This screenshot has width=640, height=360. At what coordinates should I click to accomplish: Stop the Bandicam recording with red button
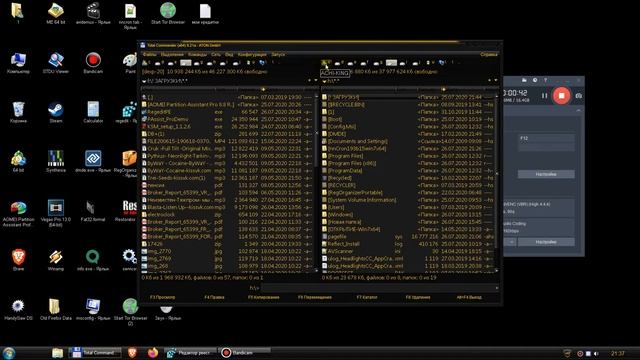562,96
